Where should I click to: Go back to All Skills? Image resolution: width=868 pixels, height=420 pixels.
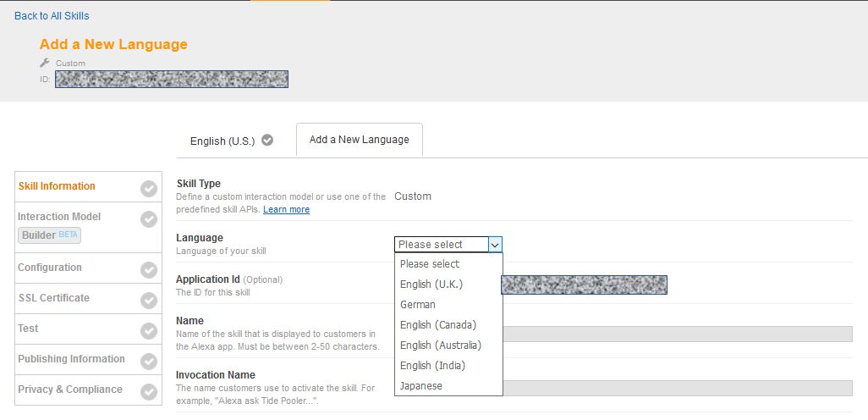pyautogui.click(x=52, y=16)
